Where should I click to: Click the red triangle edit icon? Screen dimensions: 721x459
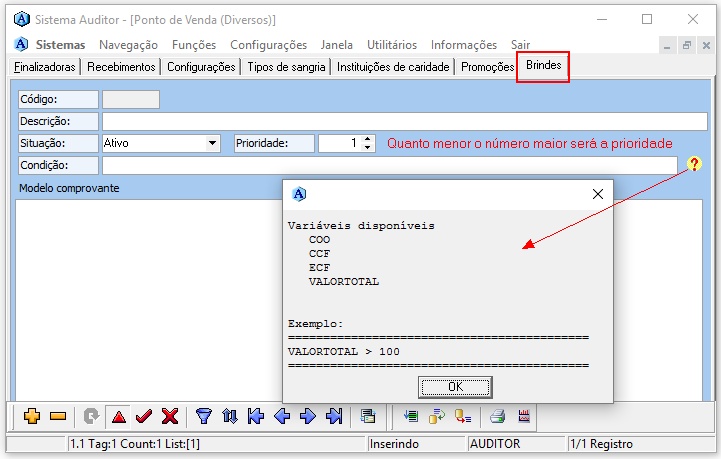tap(119, 417)
